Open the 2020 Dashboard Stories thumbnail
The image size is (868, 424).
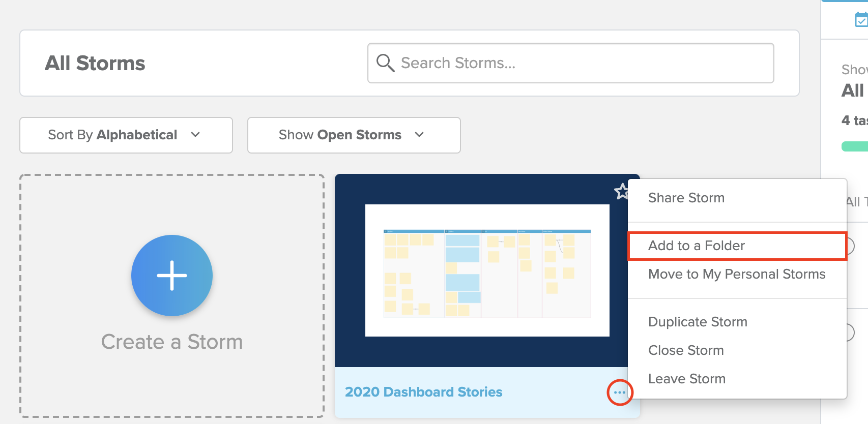pyautogui.click(x=487, y=270)
